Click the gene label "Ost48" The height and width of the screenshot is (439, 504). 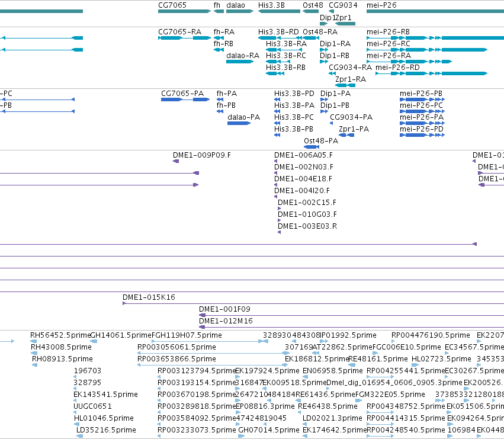coord(313,5)
